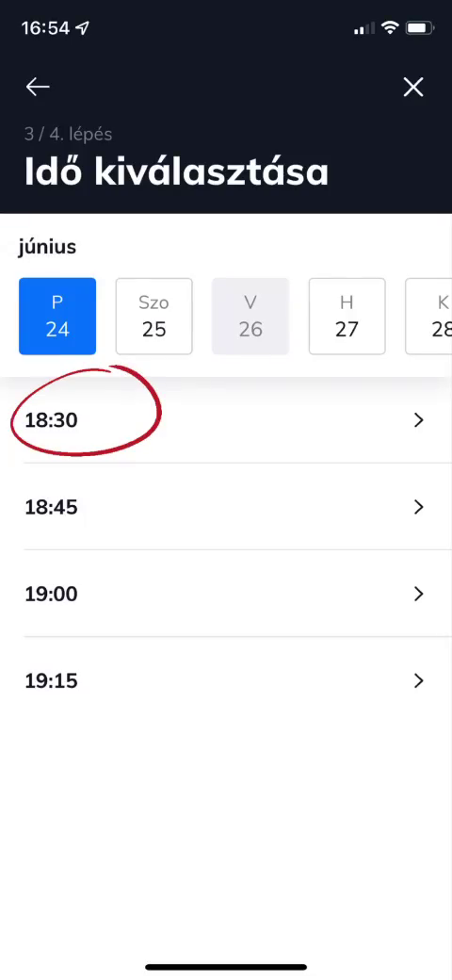Open the 18:30 slot chevron
The height and width of the screenshot is (980, 452).
tap(419, 420)
